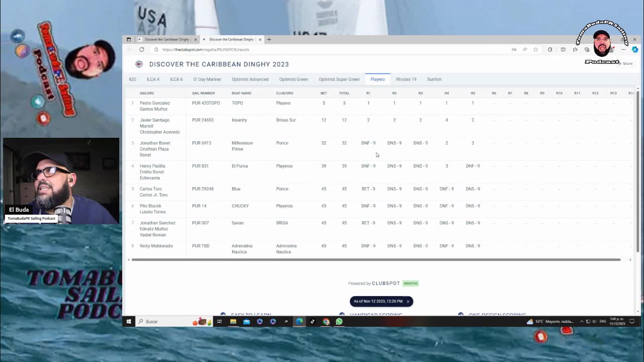The height and width of the screenshot is (362, 644).
Task: Open the browser extensions icon
Action: click(x=550, y=49)
